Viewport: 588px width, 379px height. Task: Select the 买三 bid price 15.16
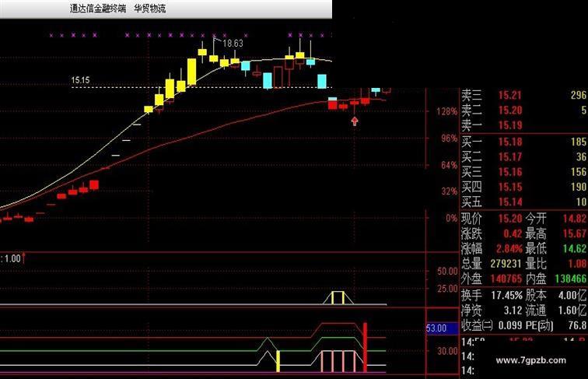[x=509, y=172]
